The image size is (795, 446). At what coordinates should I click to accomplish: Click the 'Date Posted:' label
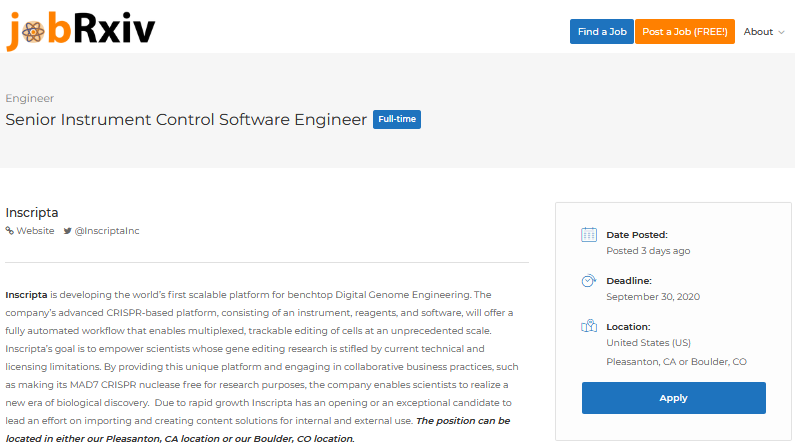point(637,235)
